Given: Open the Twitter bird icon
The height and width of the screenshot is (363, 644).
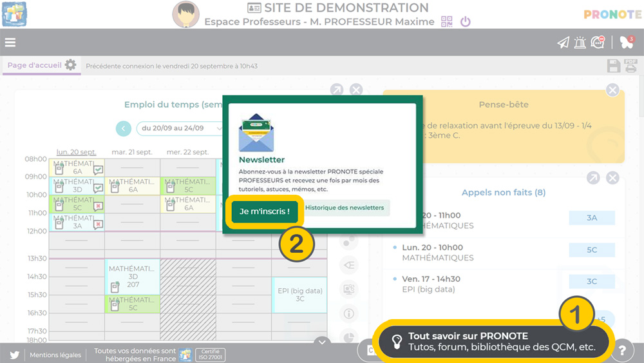Looking at the screenshot, I should point(14,355).
